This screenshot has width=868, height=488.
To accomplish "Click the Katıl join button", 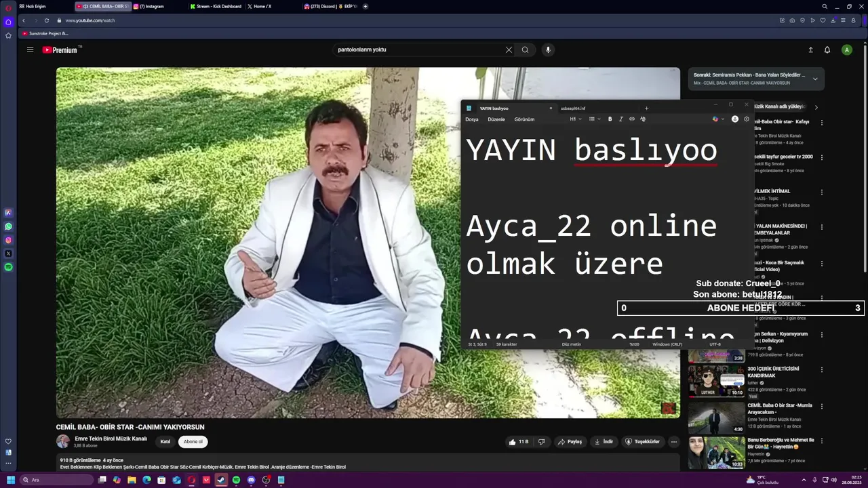I will click(165, 442).
